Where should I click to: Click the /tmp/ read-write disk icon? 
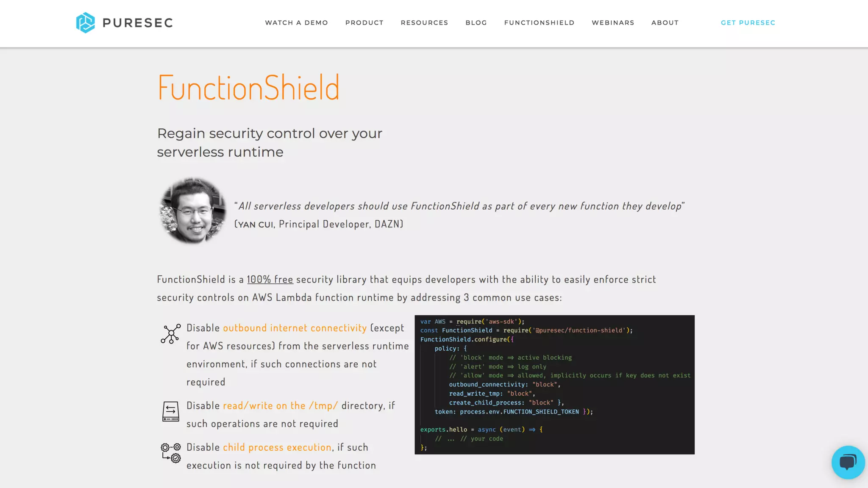pyautogui.click(x=171, y=411)
